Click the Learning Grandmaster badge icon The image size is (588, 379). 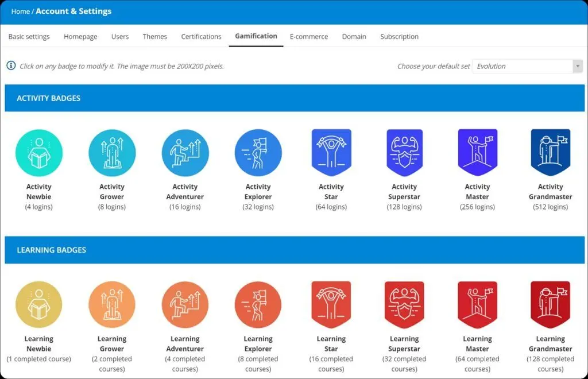pos(551,304)
